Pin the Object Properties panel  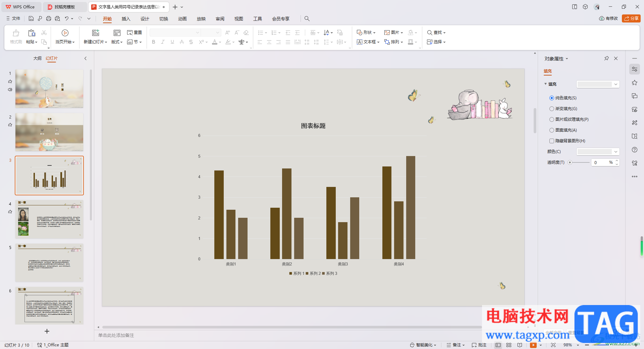(x=606, y=58)
